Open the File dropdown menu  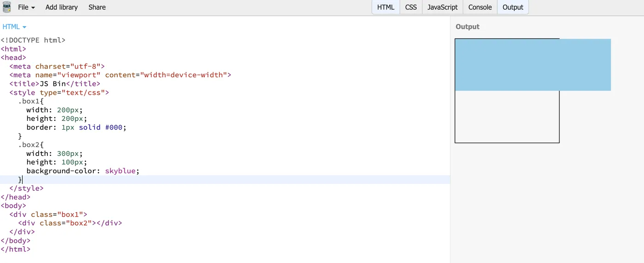[26, 7]
